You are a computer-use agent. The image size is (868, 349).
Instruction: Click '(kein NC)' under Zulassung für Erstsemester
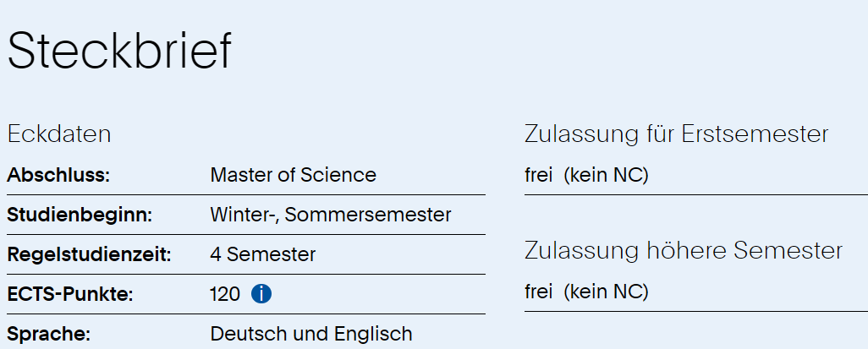(606, 175)
